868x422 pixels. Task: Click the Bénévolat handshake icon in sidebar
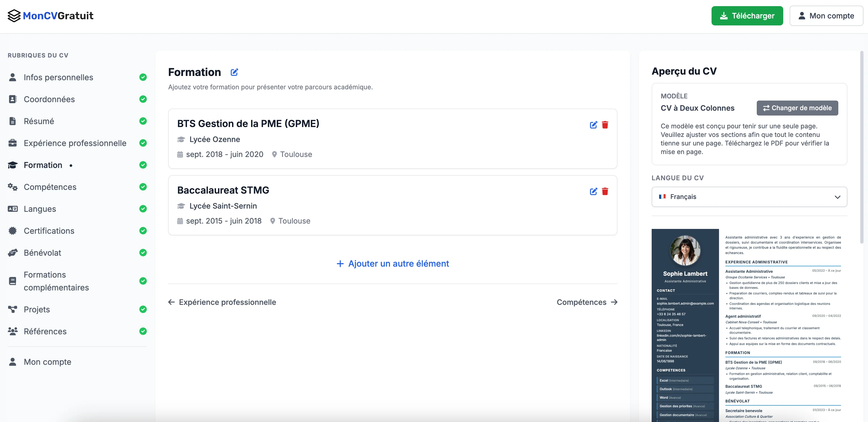pos(13,252)
